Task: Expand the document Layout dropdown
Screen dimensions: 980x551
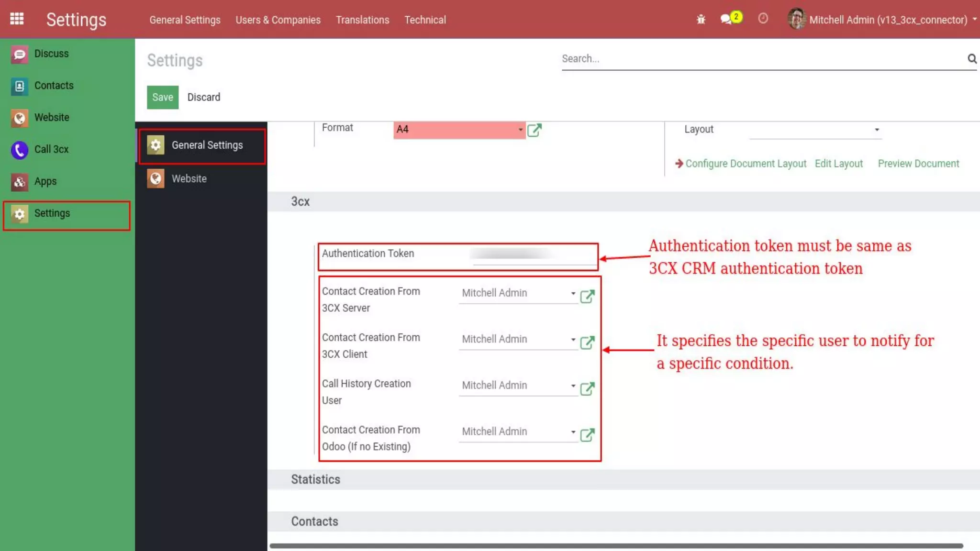Action: click(876, 130)
